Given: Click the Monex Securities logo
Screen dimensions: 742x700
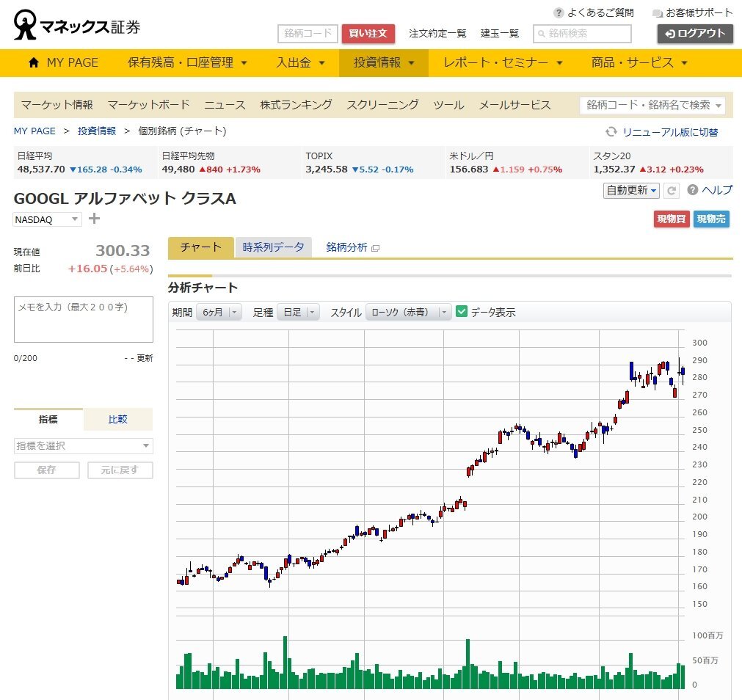Looking at the screenshot, I should pos(77,26).
